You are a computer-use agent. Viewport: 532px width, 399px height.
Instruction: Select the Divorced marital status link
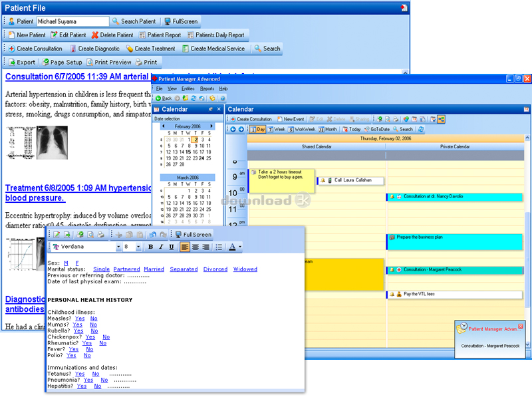click(215, 269)
